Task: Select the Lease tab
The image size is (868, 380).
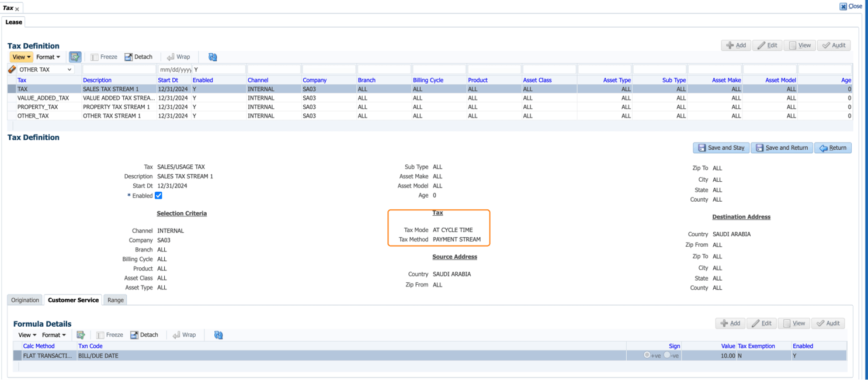Action: [x=14, y=22]
